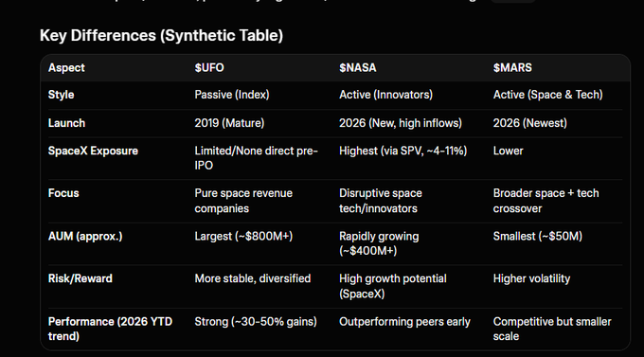This screenshot has width=644, height=357.
Task: Select the '$MARS' column header
Action: point(512,68)
